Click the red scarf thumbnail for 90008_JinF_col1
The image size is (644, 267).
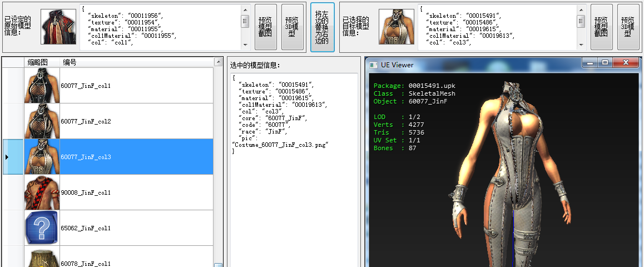click(x=42, y=192)
